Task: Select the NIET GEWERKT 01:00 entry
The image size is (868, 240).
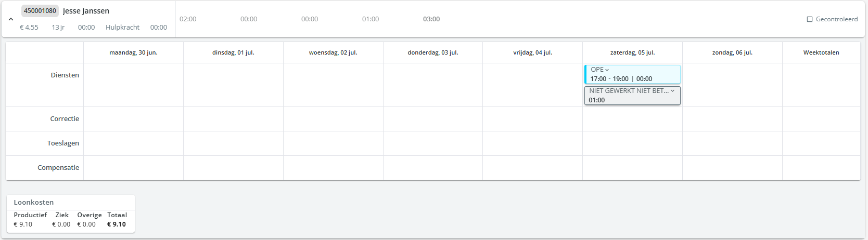Action: tap(632, 96)
